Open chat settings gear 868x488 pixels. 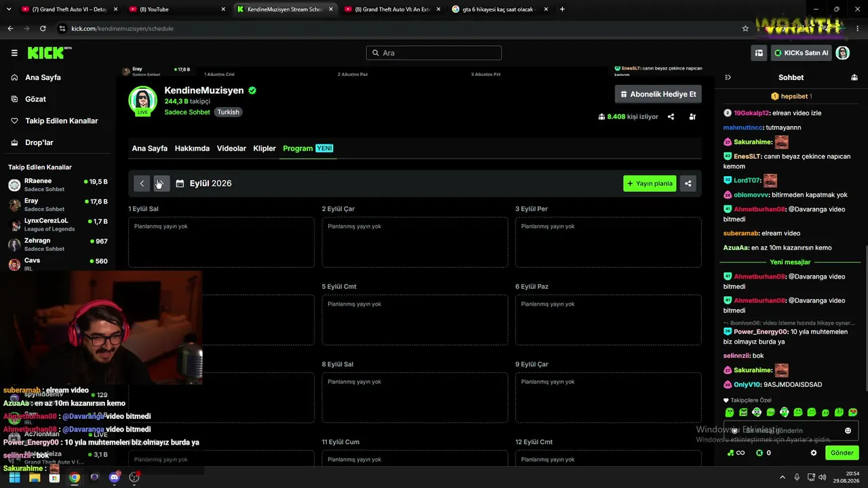click(814, 453)
